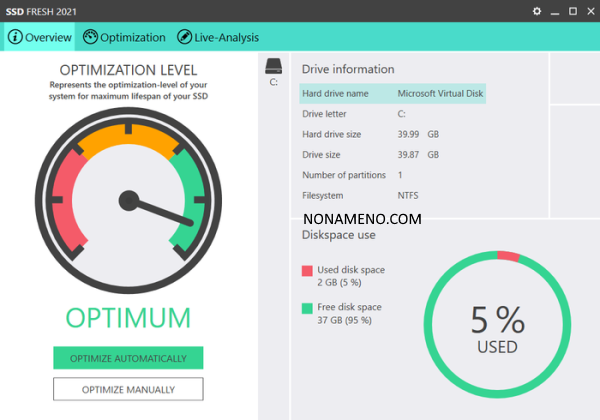
Task: Click the Number of partitions row
Action: 393,175
